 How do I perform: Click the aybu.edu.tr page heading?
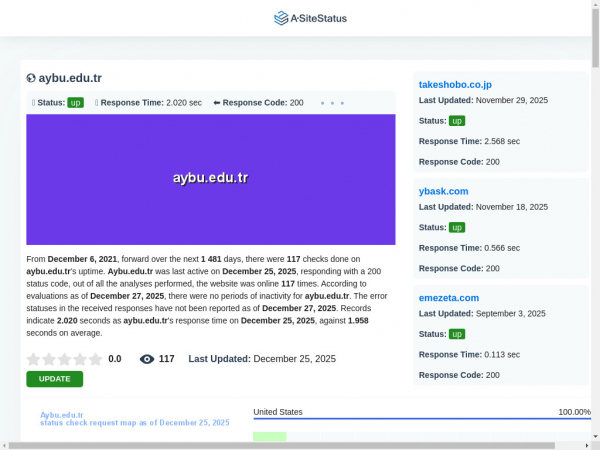point(70,78)
